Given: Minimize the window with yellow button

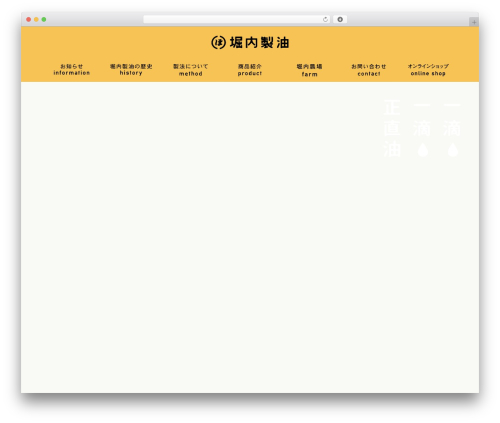Looking at the screenshot, I should (36, 20).
